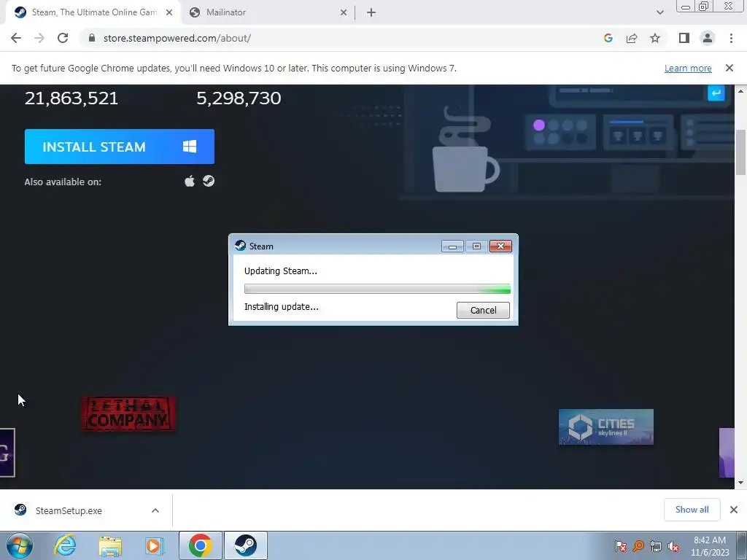Select the Steam, The Ultimate Online Game tab
The image size is (747, 560).
(94, 12)
